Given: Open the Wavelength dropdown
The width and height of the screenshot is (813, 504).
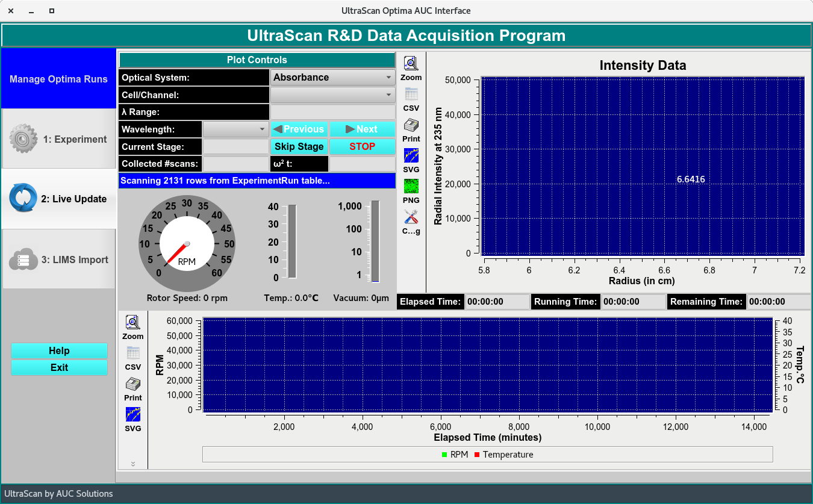Looking at the screenshot, I should pos(235,129).
